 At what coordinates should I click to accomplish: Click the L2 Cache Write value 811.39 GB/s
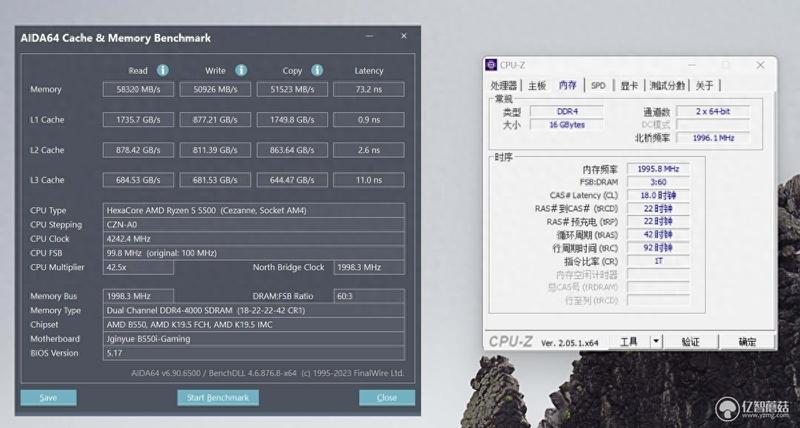pos(215,150)
